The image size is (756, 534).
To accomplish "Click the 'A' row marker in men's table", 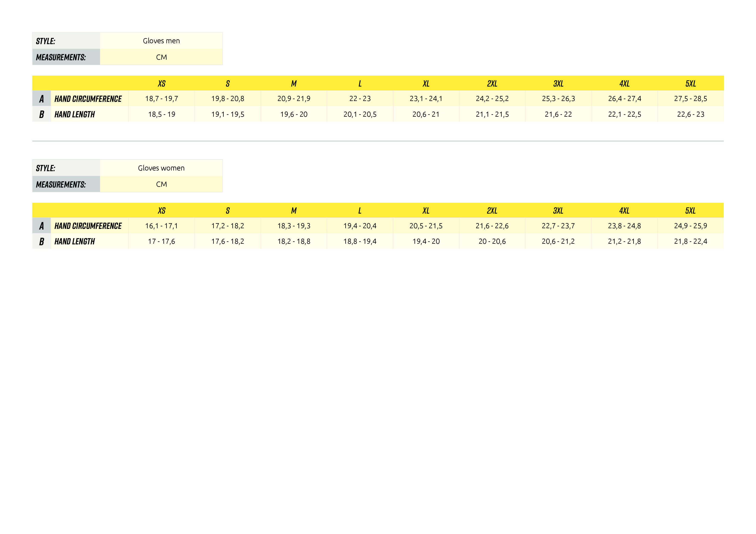I will click(x=42, y=99).
